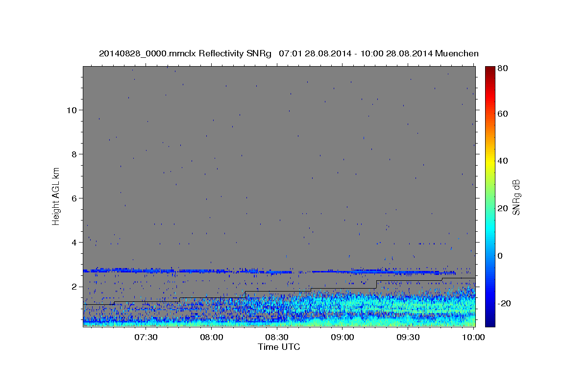
Task: Select the height tick label '6'
Action: pos(73,198)
